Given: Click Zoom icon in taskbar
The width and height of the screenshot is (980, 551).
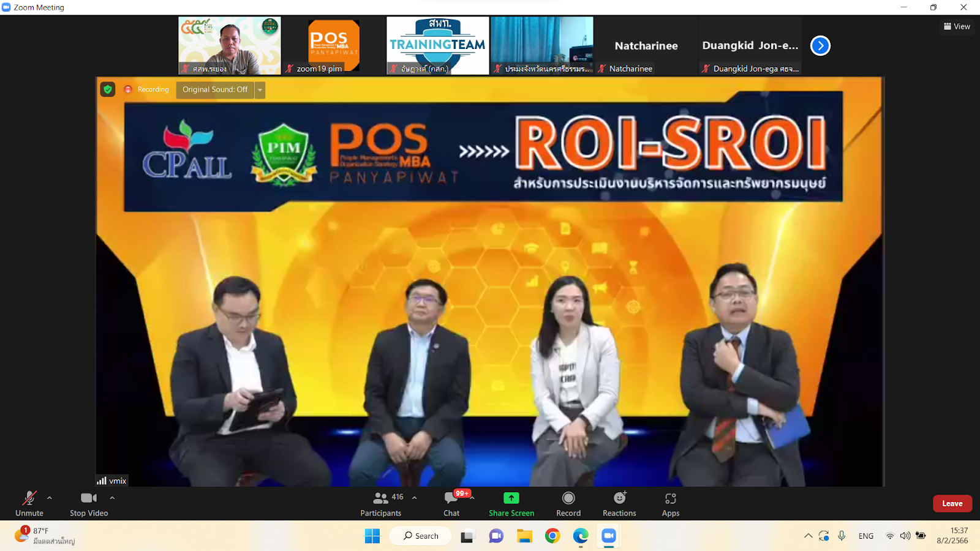Looking at the screenshot, I should click(609, 536).
